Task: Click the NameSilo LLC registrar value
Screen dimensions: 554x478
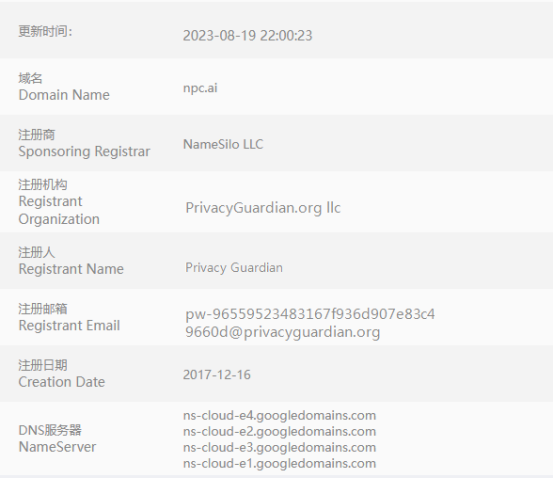Action: click(x=223, y=144)
